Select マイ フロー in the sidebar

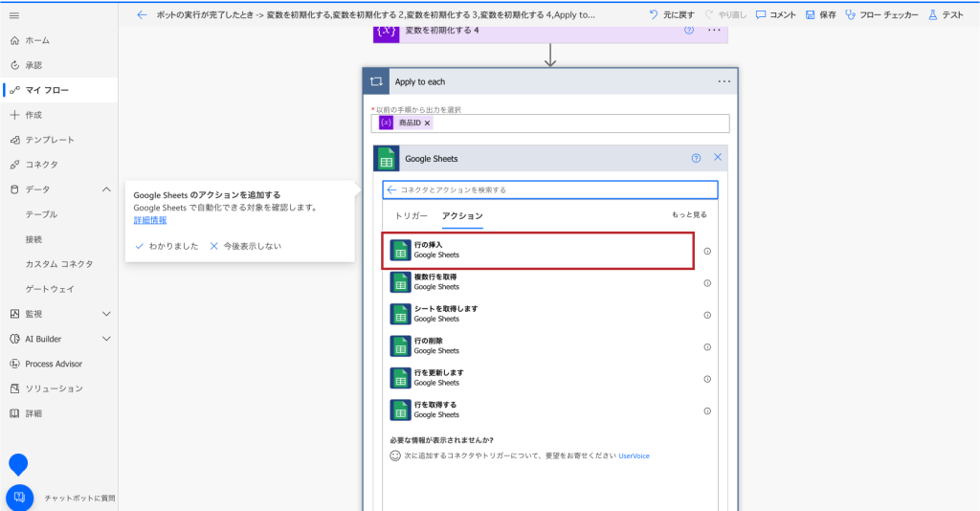[58, 90]
